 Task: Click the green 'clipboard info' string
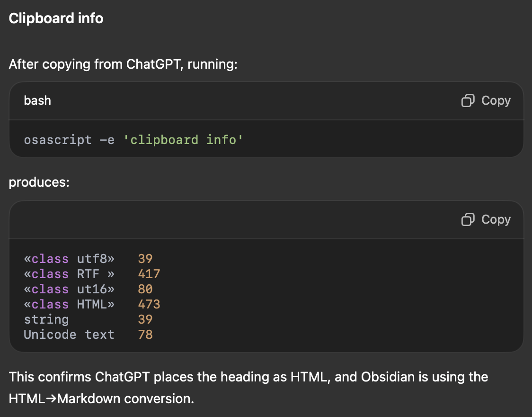183,140
